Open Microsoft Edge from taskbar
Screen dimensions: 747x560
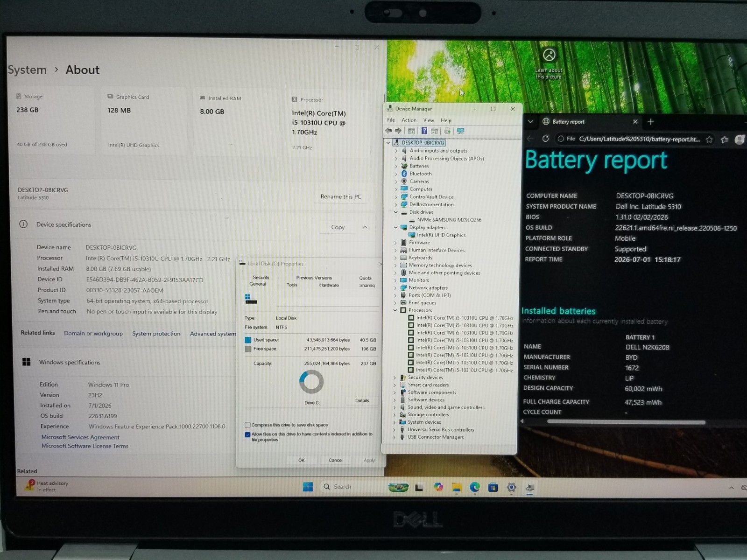[475, 487]
